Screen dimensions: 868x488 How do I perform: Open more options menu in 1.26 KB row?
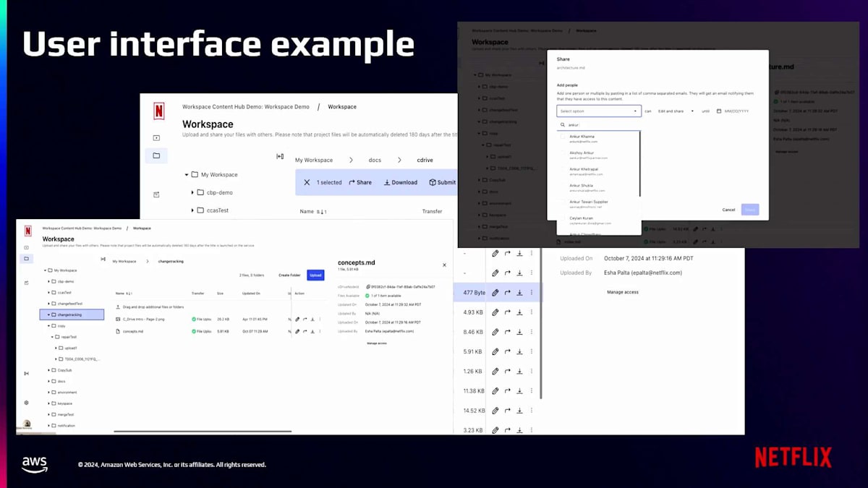(532, 371)
